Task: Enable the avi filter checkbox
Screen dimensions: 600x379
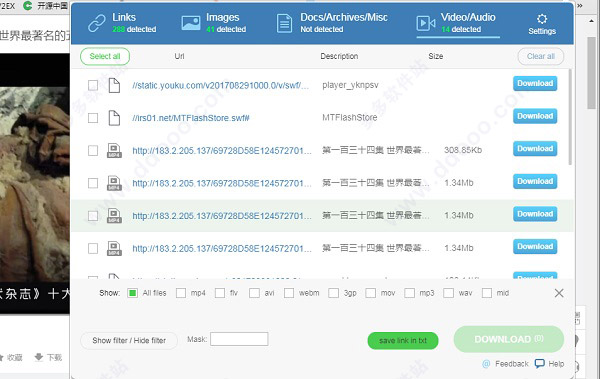Action: coord(254,293)
